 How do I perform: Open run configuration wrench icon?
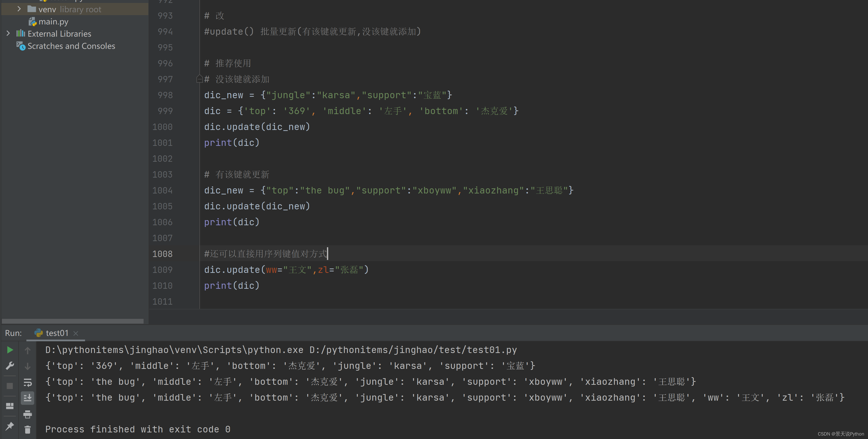coord(10,366)
